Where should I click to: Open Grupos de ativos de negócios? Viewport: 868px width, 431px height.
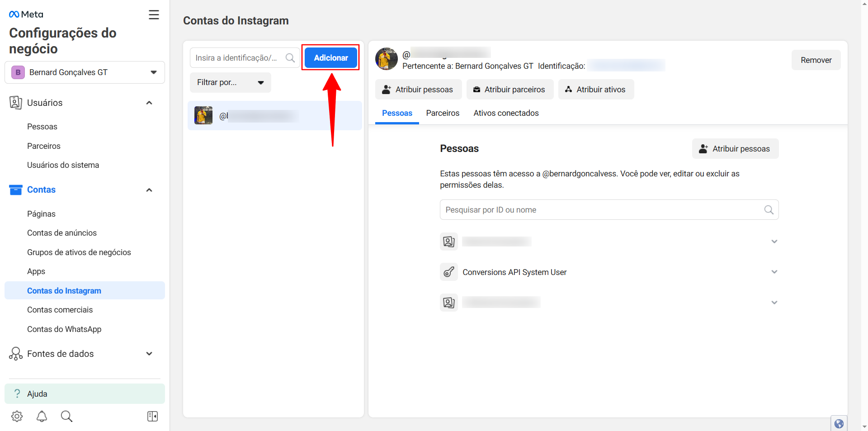pyautogui.click(x=79, y=252)
